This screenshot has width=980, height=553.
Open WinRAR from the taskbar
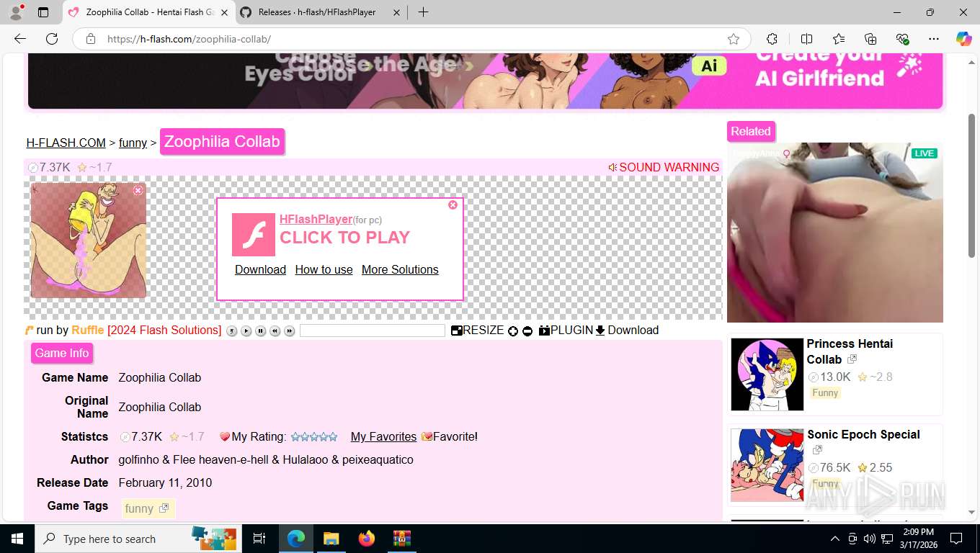401,539
